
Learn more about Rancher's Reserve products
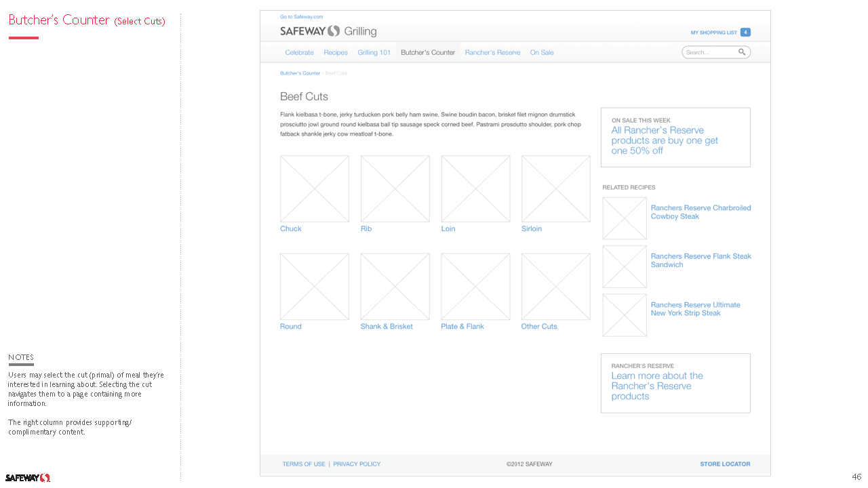click(x=675, y=383)
